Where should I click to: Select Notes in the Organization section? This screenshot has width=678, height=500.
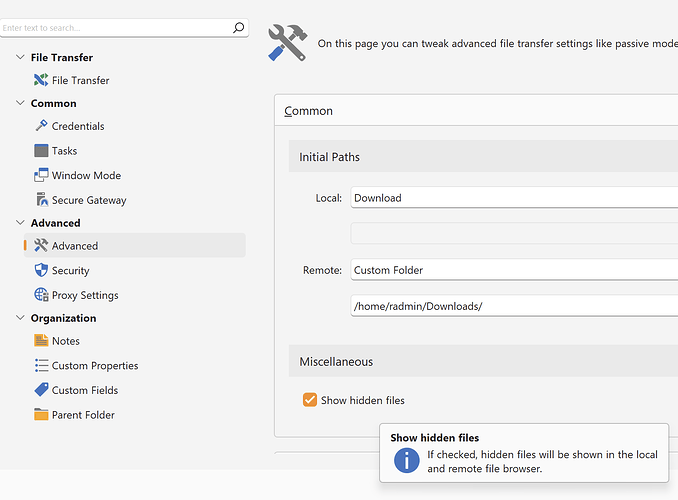(x=65, y=341)
